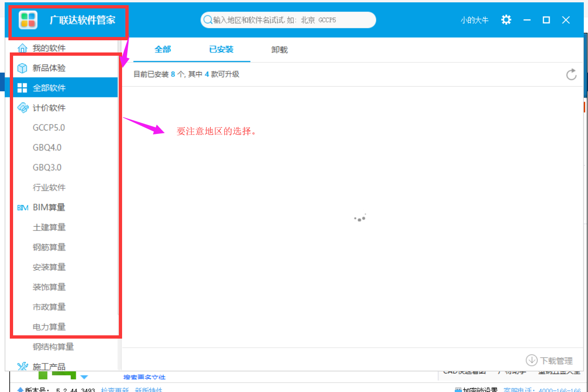588x392 pixels.
Task: Open 下载管理 download manager
Action: point(549,361)
